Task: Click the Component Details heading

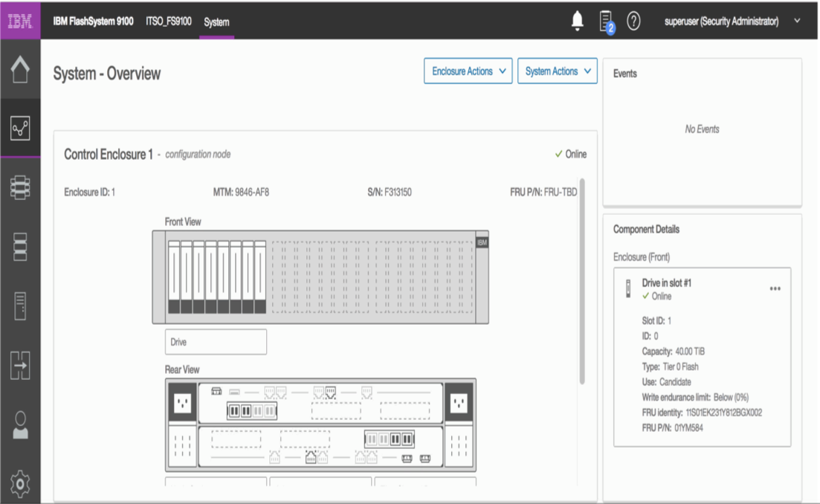Action: coord(646,230)
